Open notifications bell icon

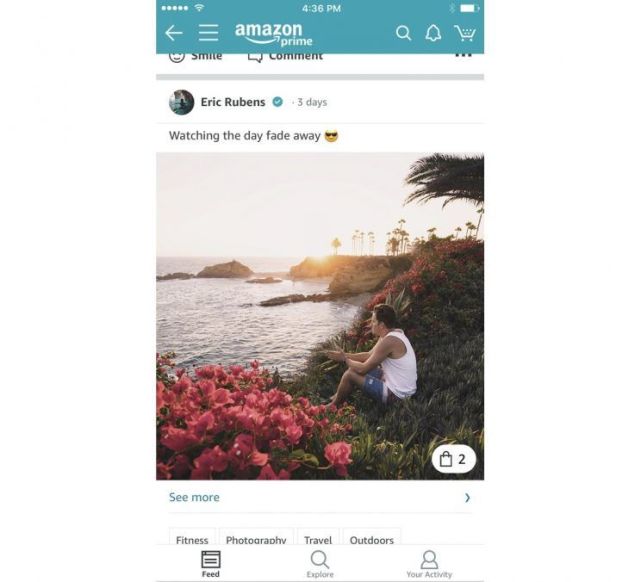point(433,33)
